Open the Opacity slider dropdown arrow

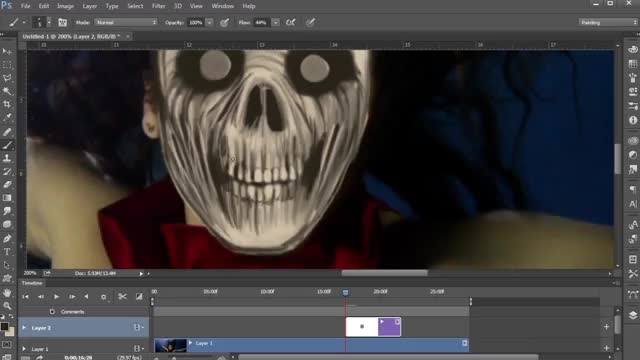pos(209,22)
